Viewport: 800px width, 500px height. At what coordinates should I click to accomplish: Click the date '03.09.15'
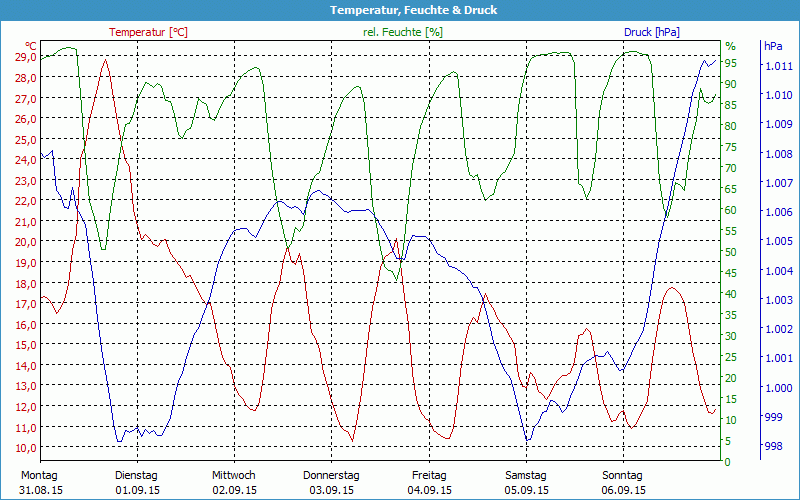[332, 490]
